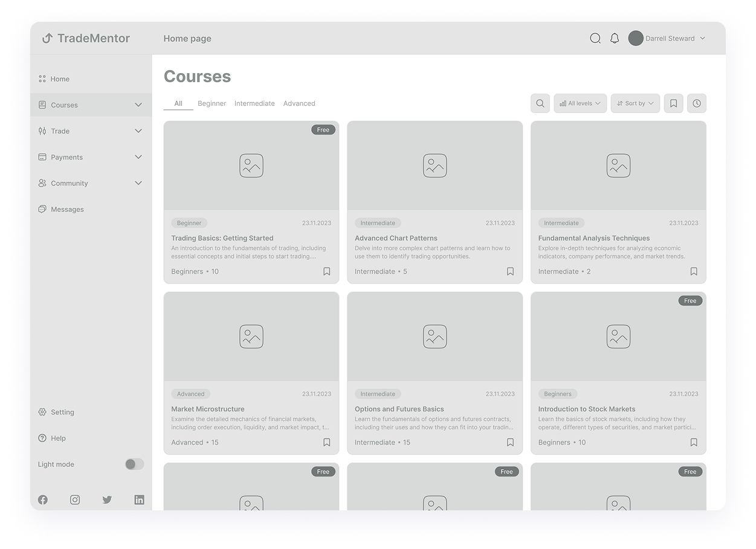The image size is (756, 549).
Task: Bookmark Trading Basics: Getting Started course
Action: click(327, 271)
